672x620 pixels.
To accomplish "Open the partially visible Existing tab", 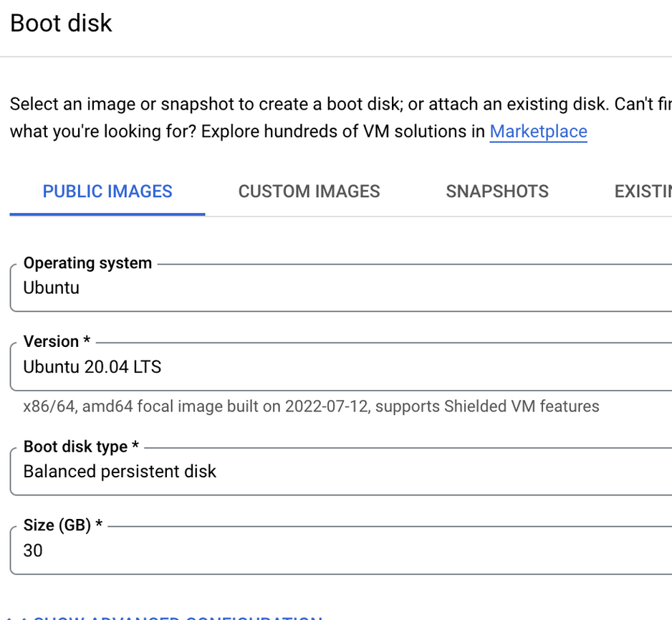I will (x=643, y=191).
